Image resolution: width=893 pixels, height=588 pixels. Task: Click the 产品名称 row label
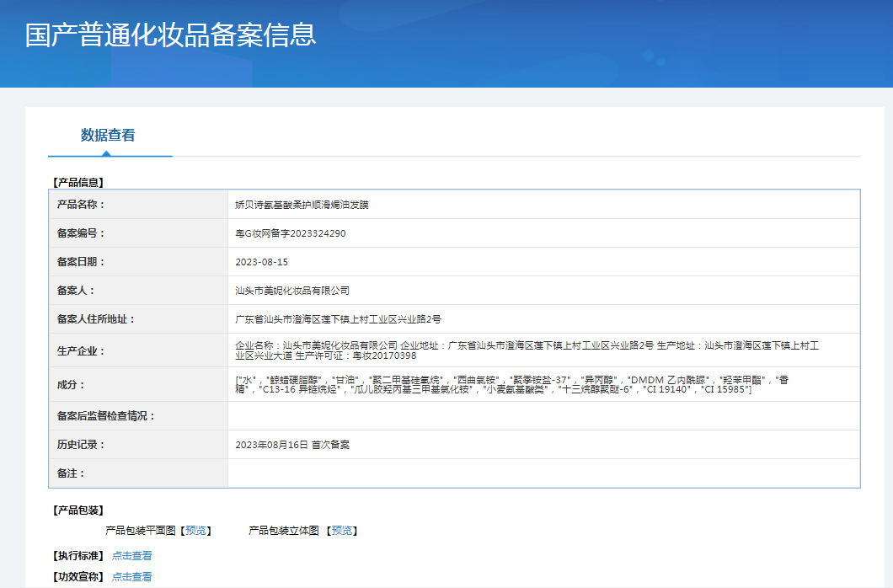coord(81,205)
